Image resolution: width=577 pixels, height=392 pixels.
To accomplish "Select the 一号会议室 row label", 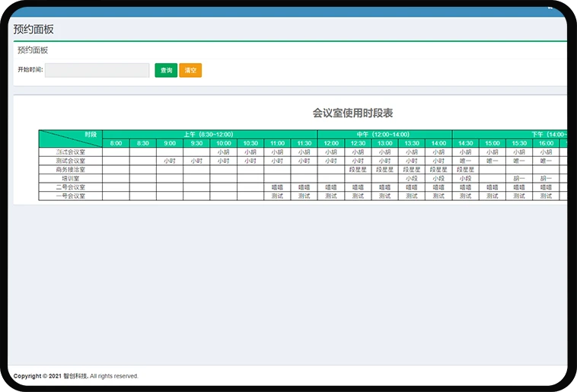I will pos(70,196).
